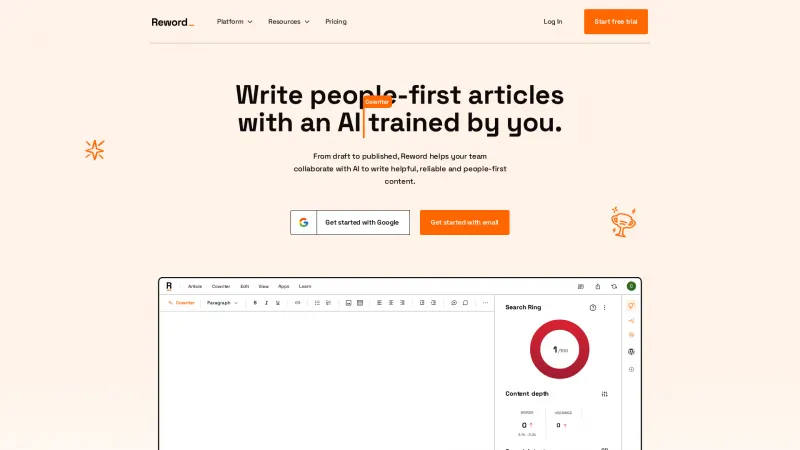
Task: Open the Paragraph style dropdown
Action: tap(222, 303)
